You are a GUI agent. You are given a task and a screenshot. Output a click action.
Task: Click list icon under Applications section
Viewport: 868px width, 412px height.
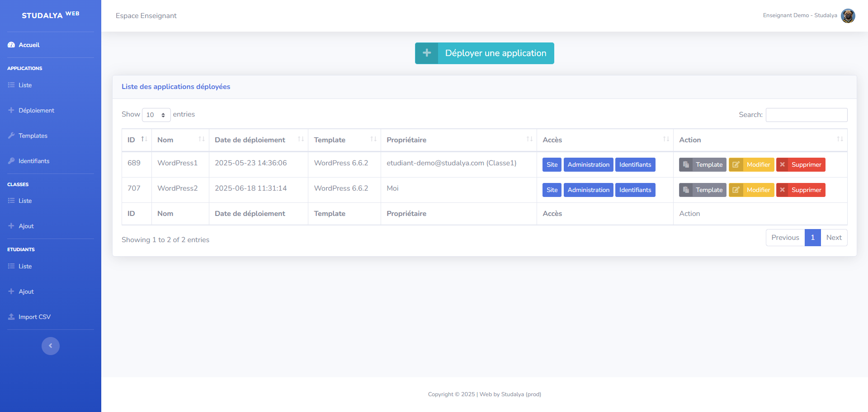click(x=11, y=85)
